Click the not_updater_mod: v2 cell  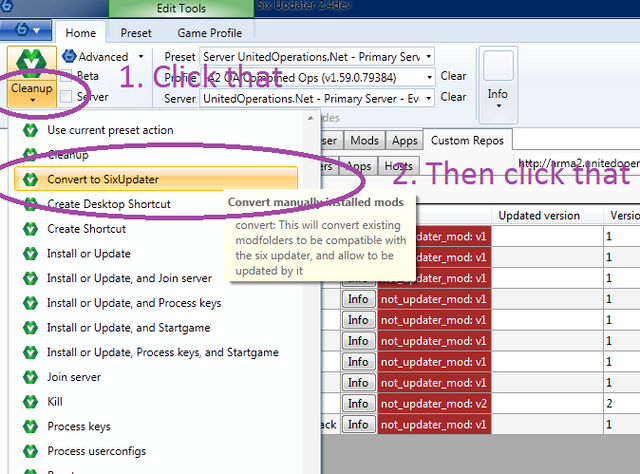(x=433, y=403)
